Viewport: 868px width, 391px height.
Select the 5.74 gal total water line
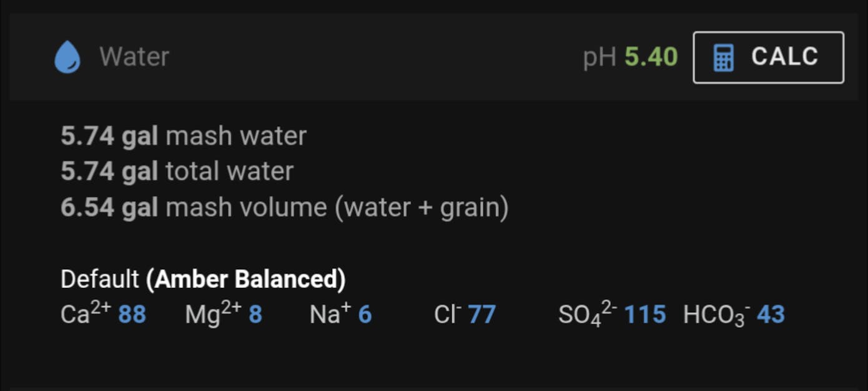[x=177, y=172]
